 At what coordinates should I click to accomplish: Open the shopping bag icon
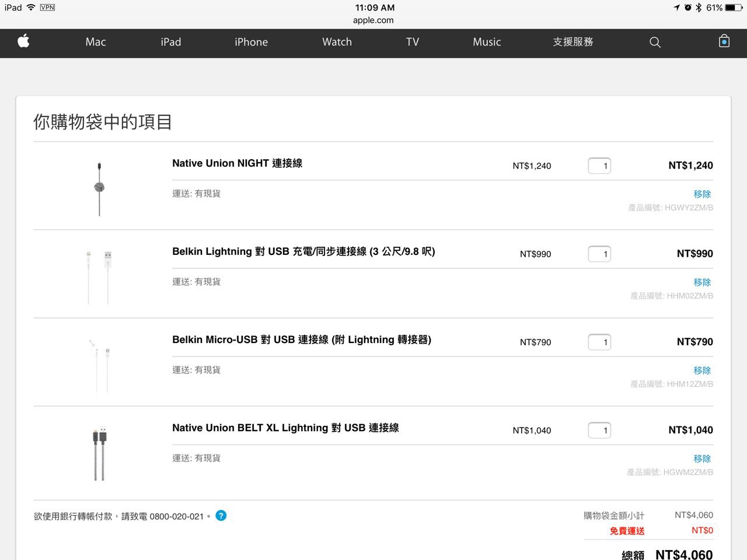click(x=724, y=41)
